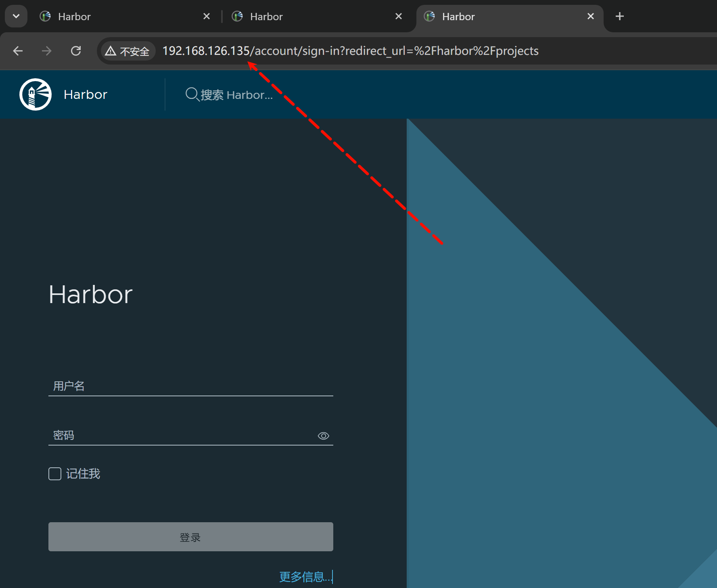Open a new browser tab

[x=619, y=17]
